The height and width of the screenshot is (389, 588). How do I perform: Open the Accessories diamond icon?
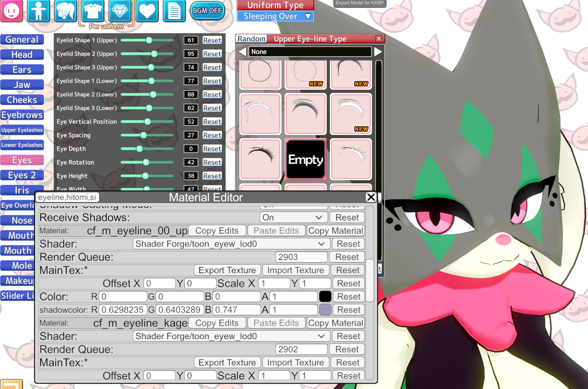coord(120,11)
